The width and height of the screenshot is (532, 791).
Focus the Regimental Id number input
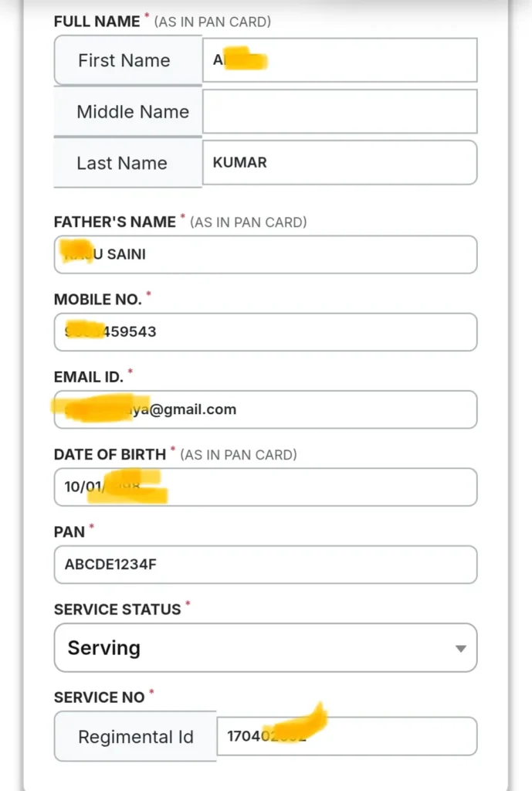(x=347, y=737)
